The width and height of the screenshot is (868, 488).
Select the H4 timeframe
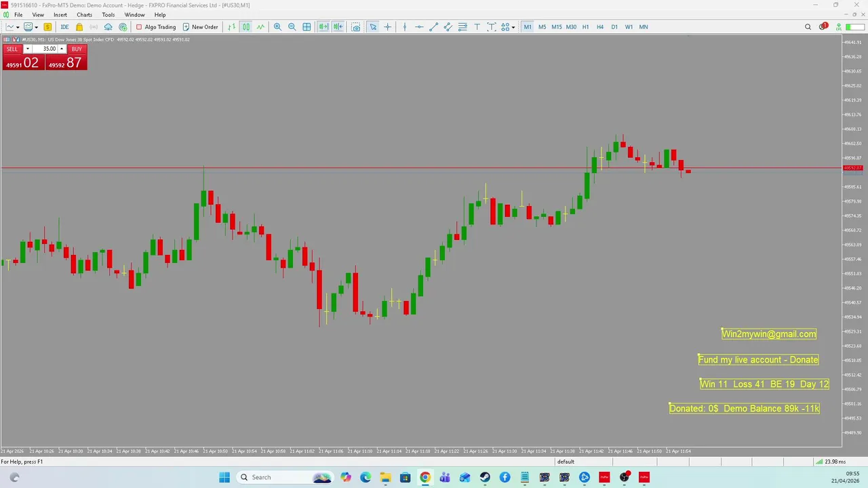pyautogui.click(x=600, y=27)
